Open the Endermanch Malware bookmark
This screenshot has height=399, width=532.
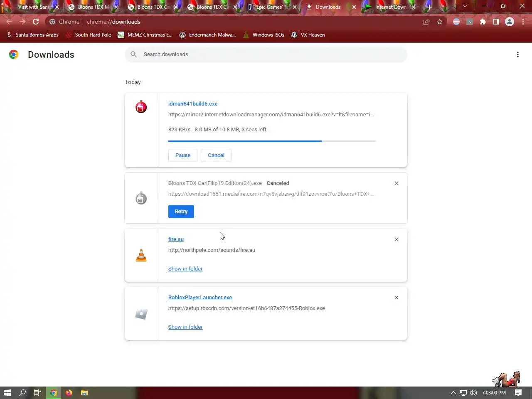(207, 35)
